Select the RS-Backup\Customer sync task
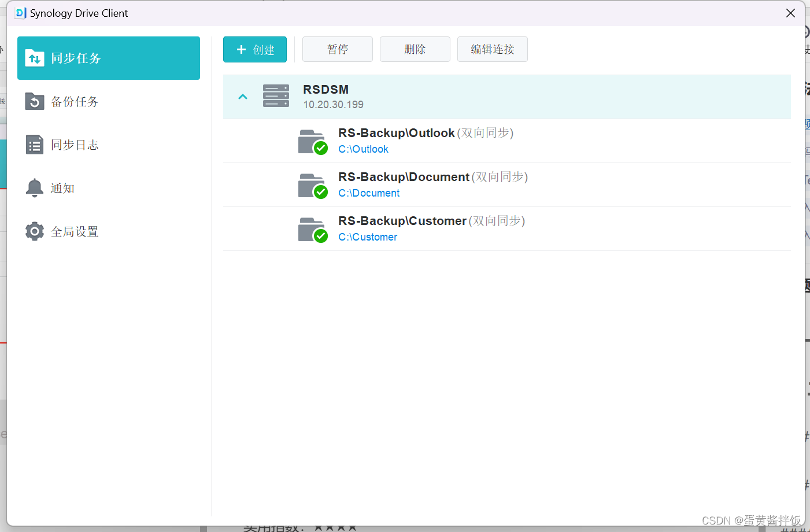The width and height of the screenshot is (810, 532). (507, 229)
